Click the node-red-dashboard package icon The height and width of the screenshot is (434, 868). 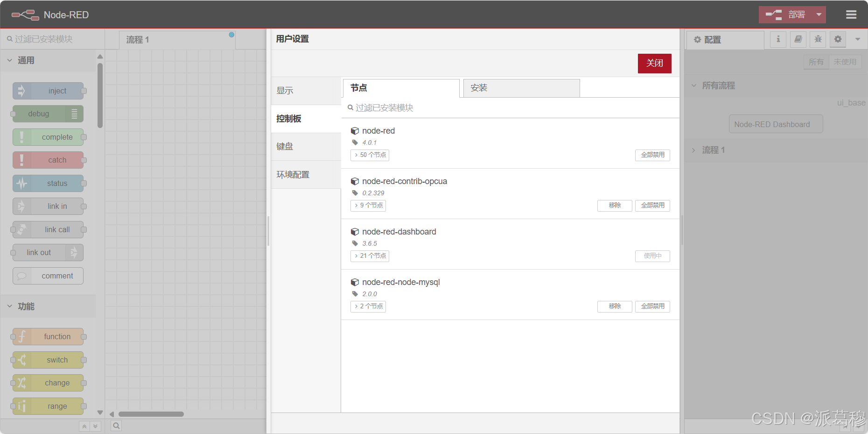[x=355, y=232]
